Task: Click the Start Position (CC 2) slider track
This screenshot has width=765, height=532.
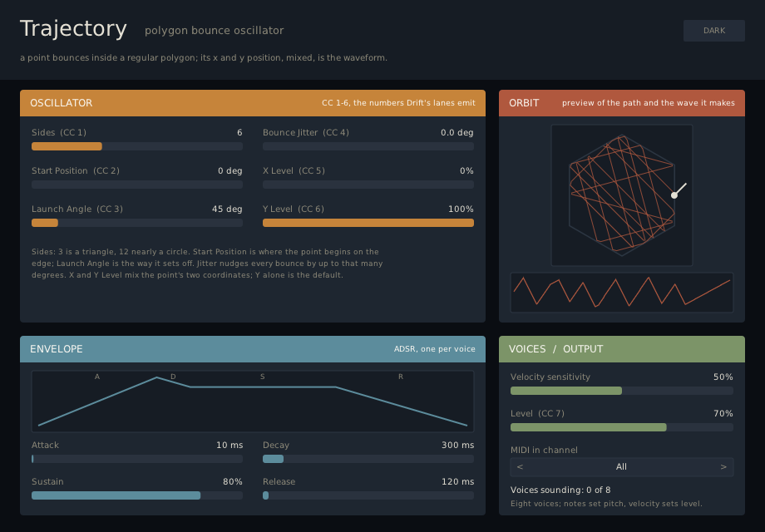Action: click(137, 185)
